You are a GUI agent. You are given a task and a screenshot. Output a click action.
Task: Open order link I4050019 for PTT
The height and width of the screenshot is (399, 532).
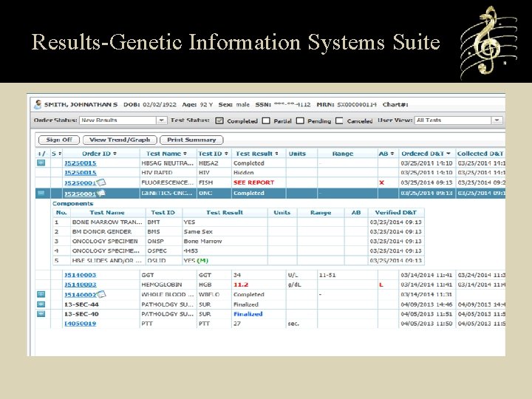tap(81, 324)
